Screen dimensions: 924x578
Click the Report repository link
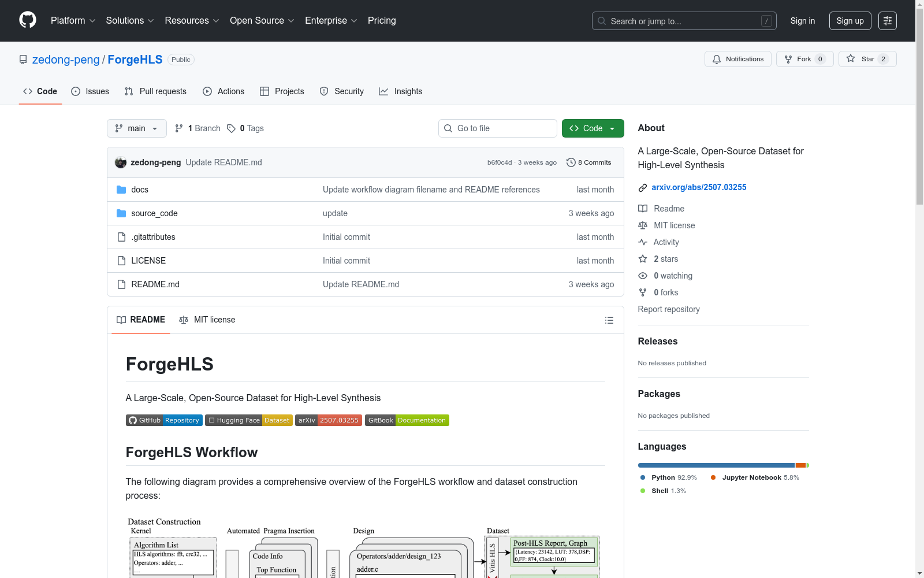point(669,309)
